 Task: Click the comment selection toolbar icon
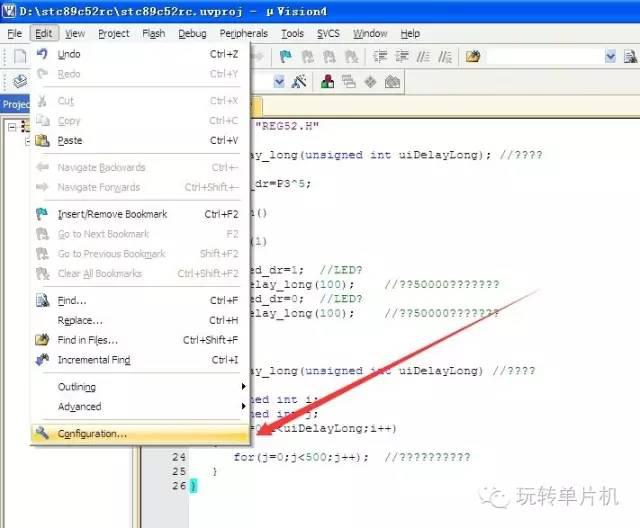(423, 56)
